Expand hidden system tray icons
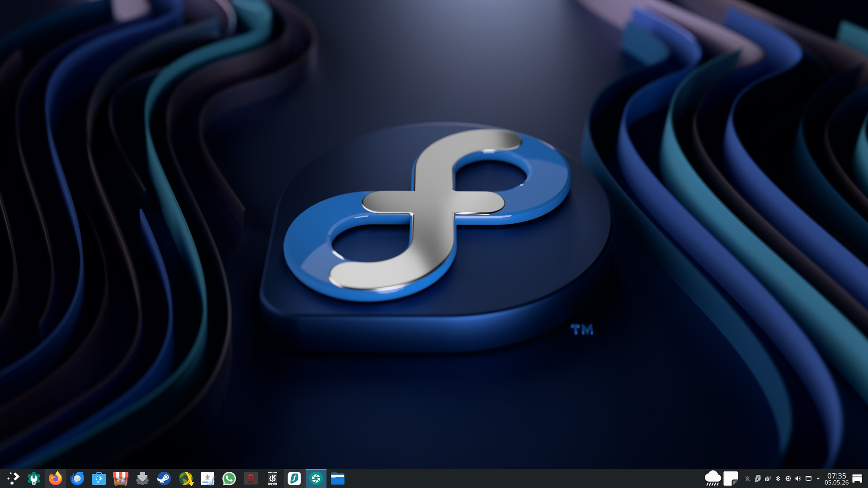The width and height of the screenshot is (868, 488). coord(818,479)
